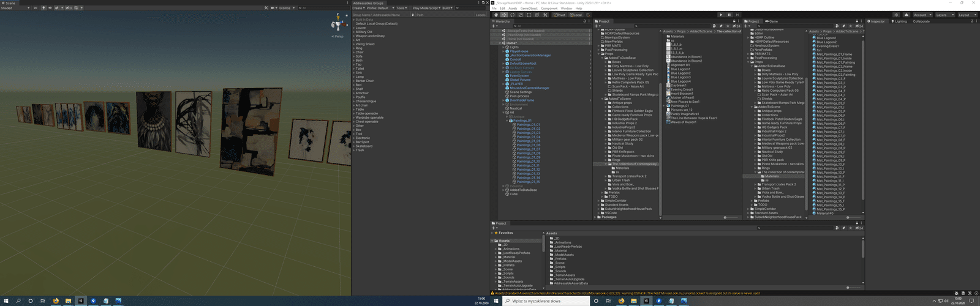Image resolution: width=980 pixels, height=306 pixels.
Task: Open the Component menu
Action: pos(549,9)
